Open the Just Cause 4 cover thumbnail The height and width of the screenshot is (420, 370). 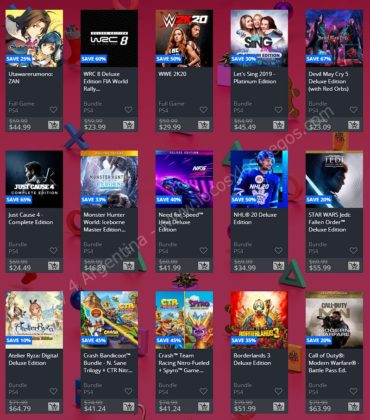tap(34, 179)
